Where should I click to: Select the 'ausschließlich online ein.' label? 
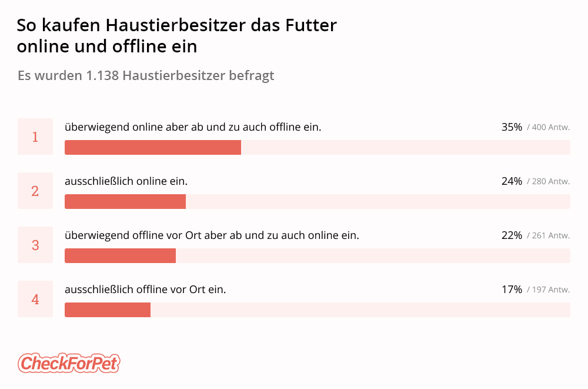click(126, 181)
